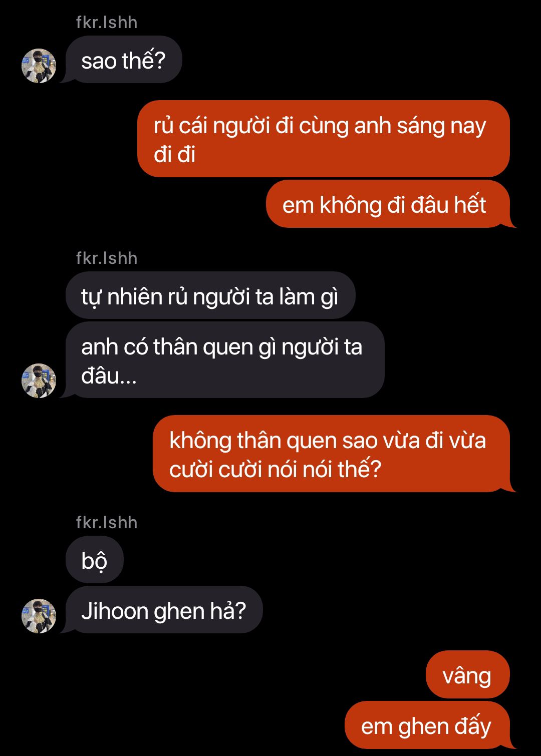Select the "không thân quen sao vừa đi" bubble
The height and width of the screenshot is (756, 541).
[332, 454]
